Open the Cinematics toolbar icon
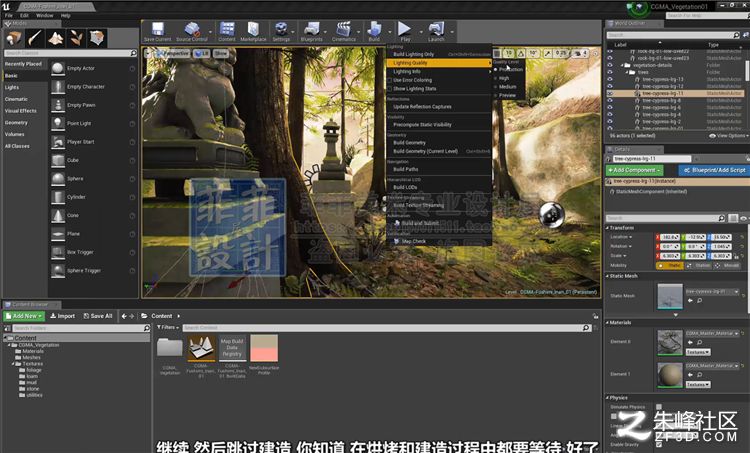Screen dimensions: 750x453 (343, 29)
